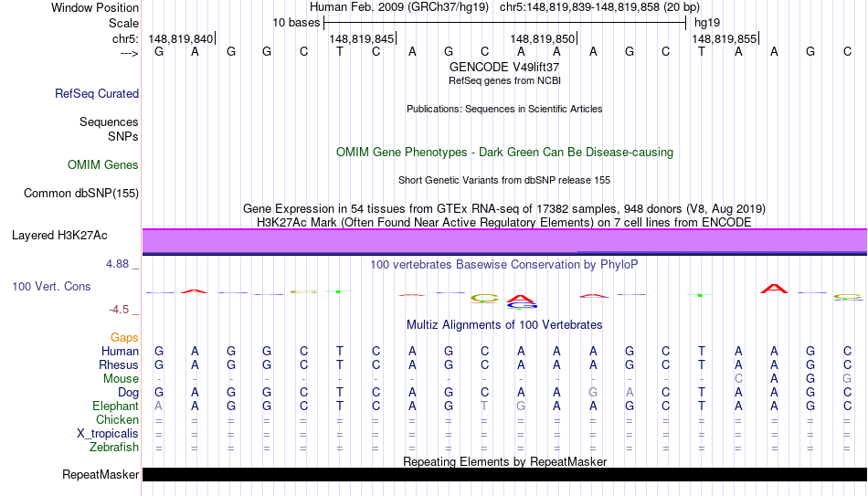Click the GTEx Gene Expression title
Screen dimensions: 868x496
point(504,208)
